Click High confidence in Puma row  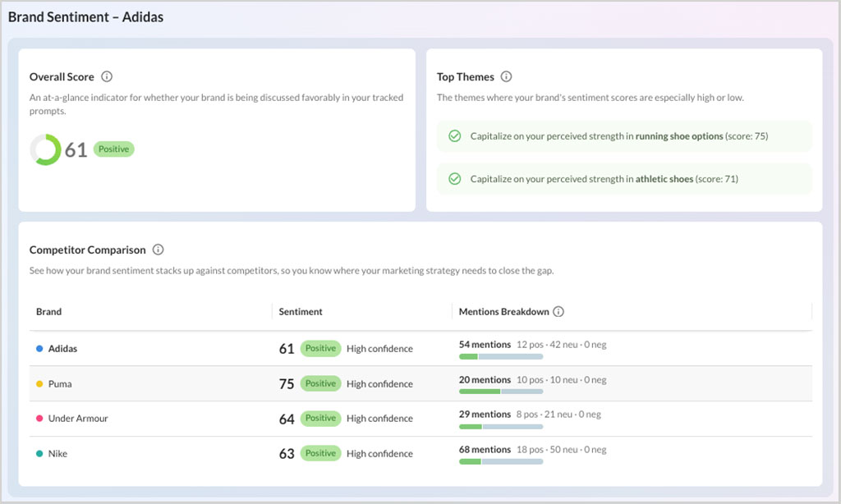[379, 384]
